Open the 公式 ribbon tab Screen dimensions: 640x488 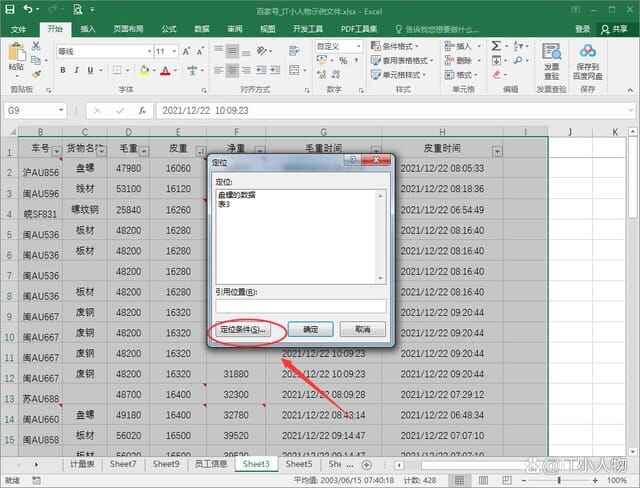[168, 29]
